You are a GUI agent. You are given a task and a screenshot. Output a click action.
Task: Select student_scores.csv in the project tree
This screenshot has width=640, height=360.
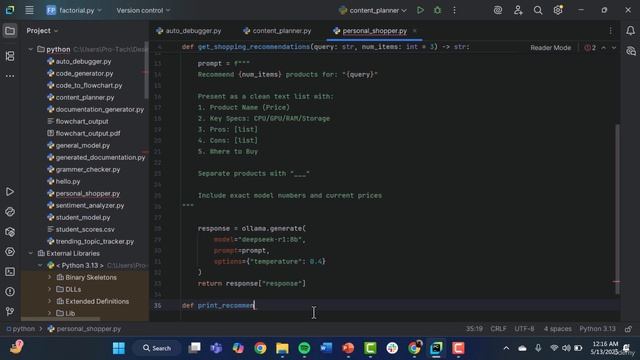point(85,229)
